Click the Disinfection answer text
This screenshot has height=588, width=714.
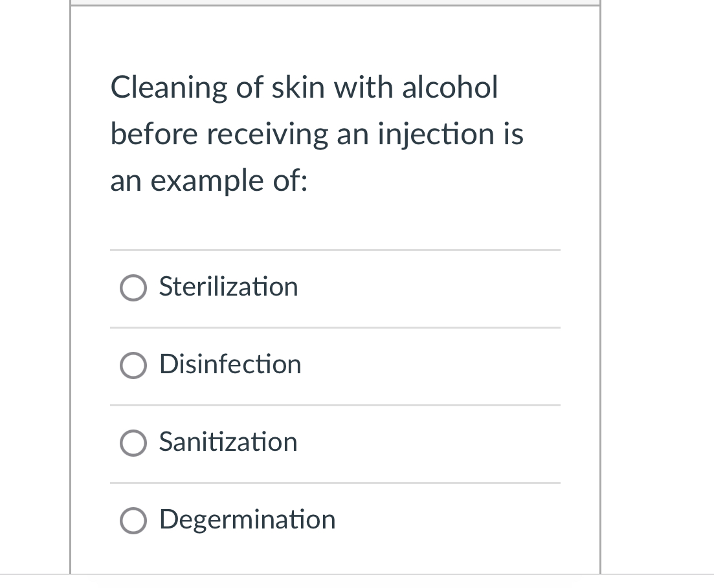[x=230, y=365]
